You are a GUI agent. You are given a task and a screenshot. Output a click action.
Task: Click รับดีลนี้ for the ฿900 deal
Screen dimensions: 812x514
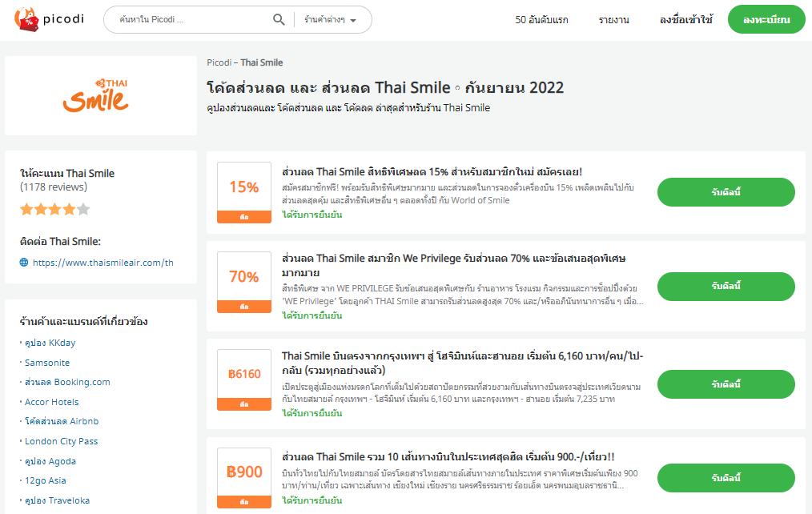(x=726, y=478)
